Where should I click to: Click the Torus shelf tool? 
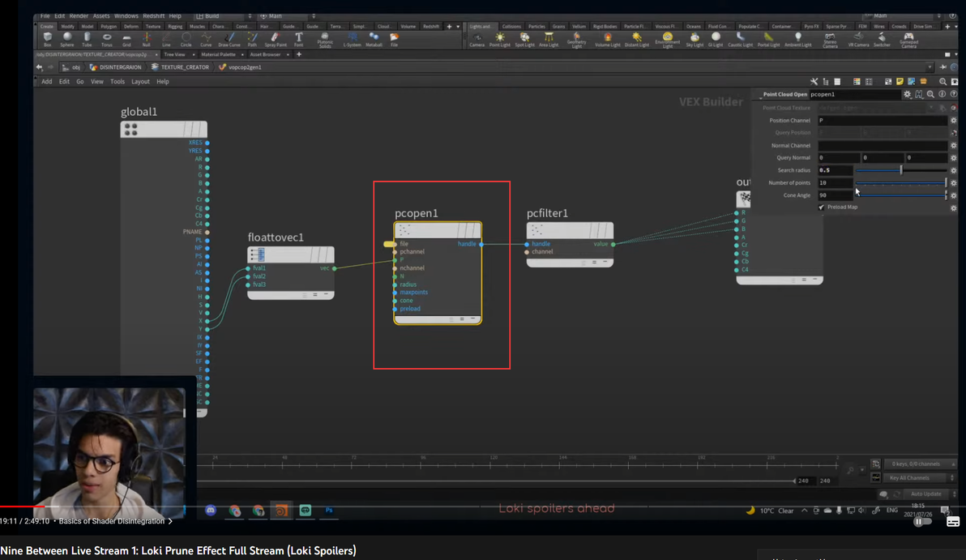pyautogui.click(x=107, y=39)
